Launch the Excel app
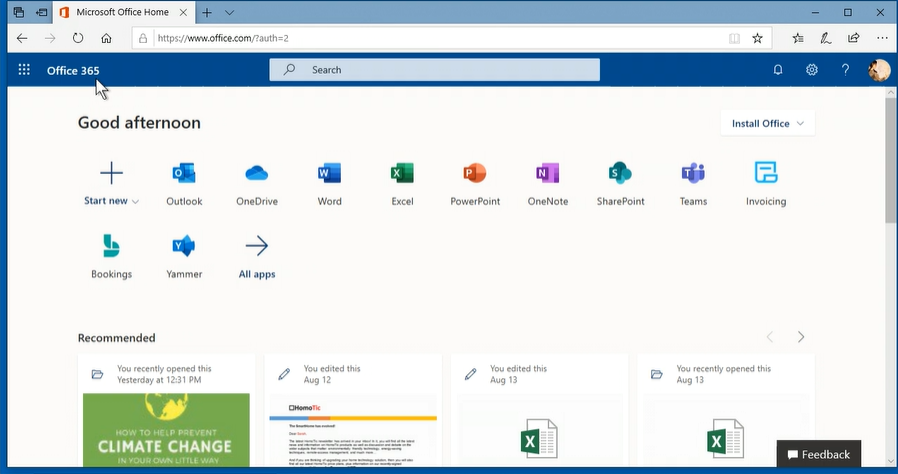 pos(402,184)
